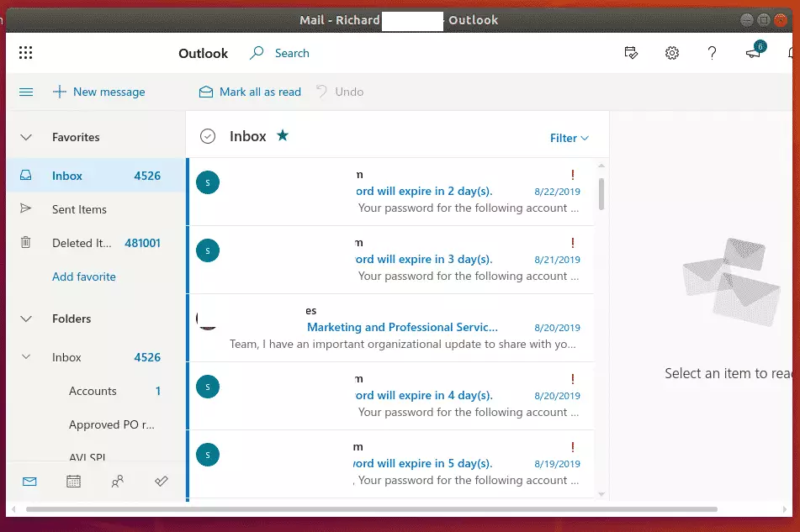The image size is (800, 532).
Task: Open the Settings gear icon
Action: tap(672, 52)
